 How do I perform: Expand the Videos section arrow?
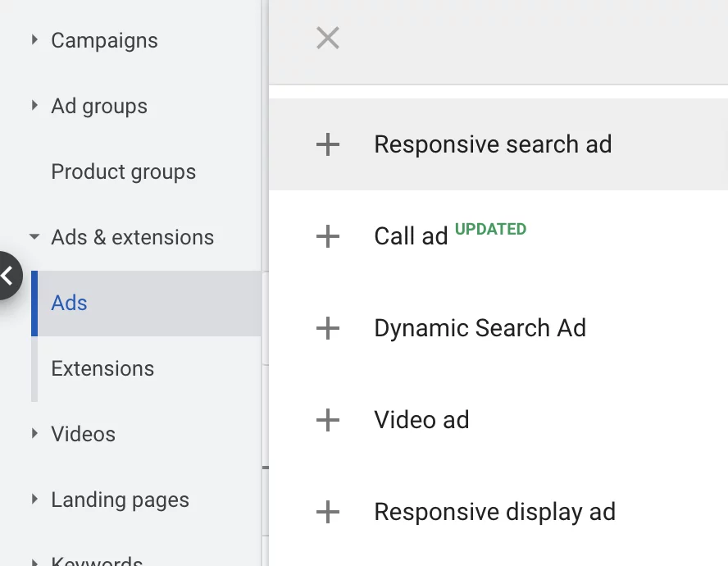tap(34, 433)
